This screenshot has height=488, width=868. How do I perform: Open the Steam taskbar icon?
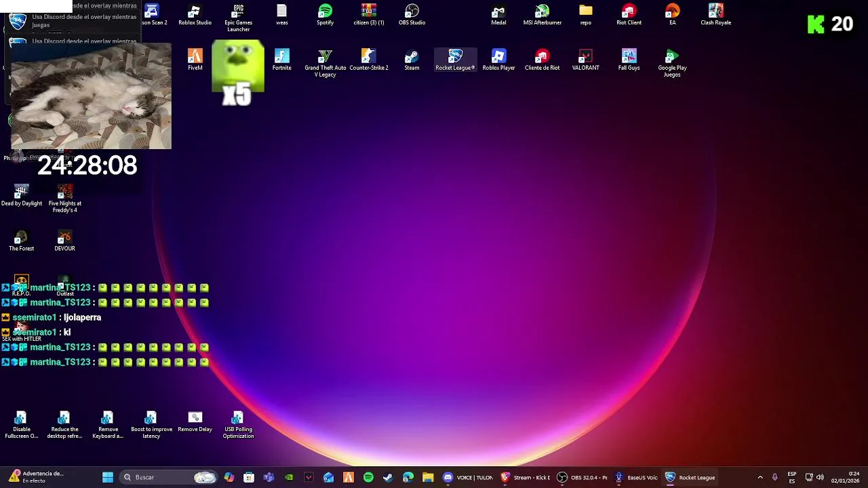tap(388, 477)
